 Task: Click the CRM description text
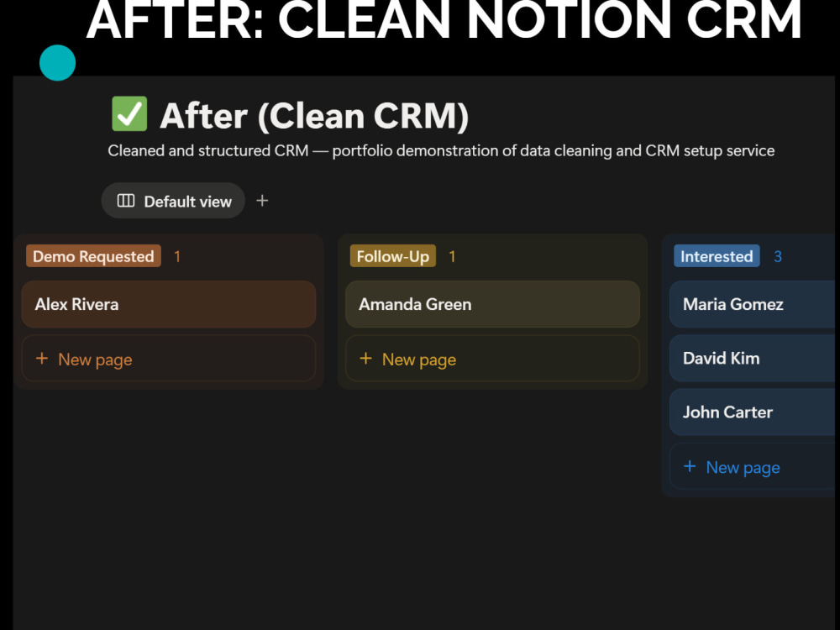click(441, 151)
